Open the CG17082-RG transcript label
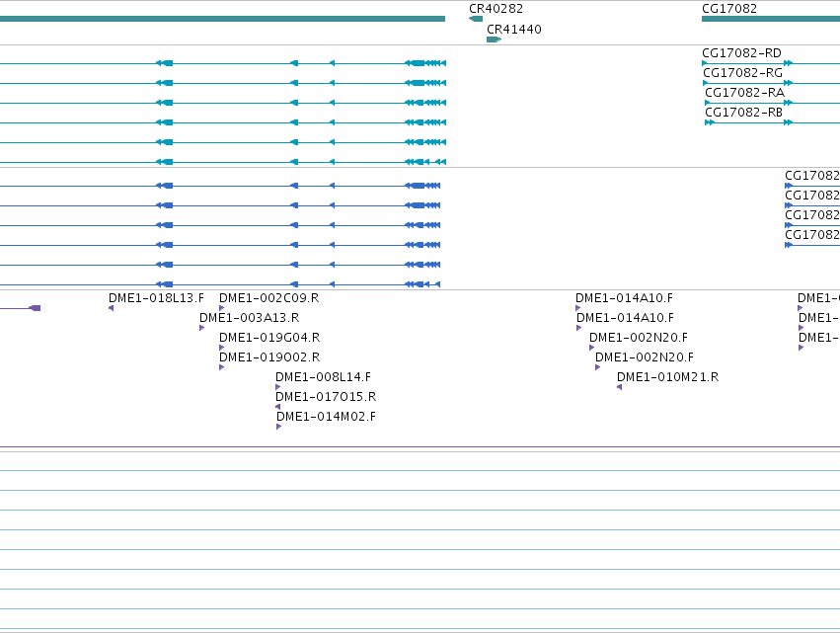This screenshot has height=633, width=840. (742, 73)
